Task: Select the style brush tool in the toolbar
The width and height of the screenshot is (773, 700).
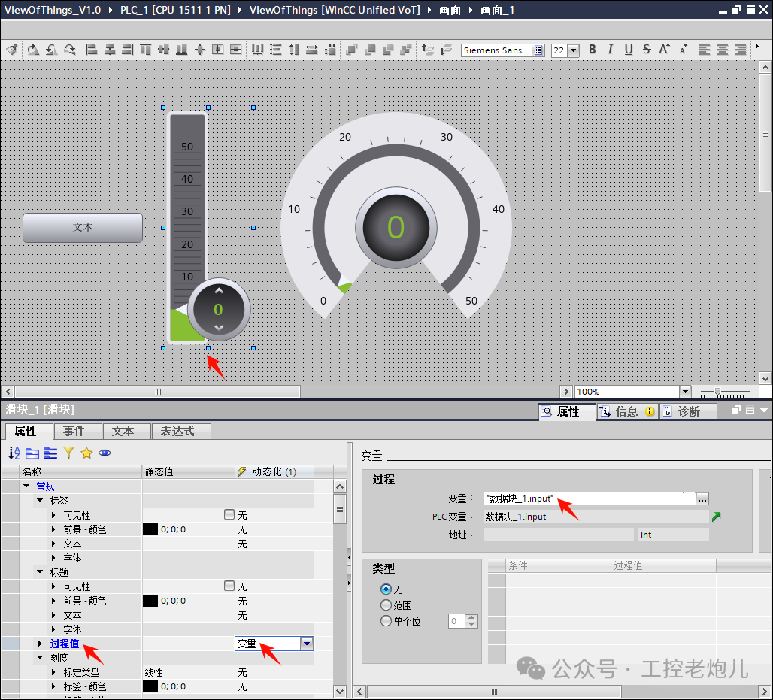Action: pos(12,50)
